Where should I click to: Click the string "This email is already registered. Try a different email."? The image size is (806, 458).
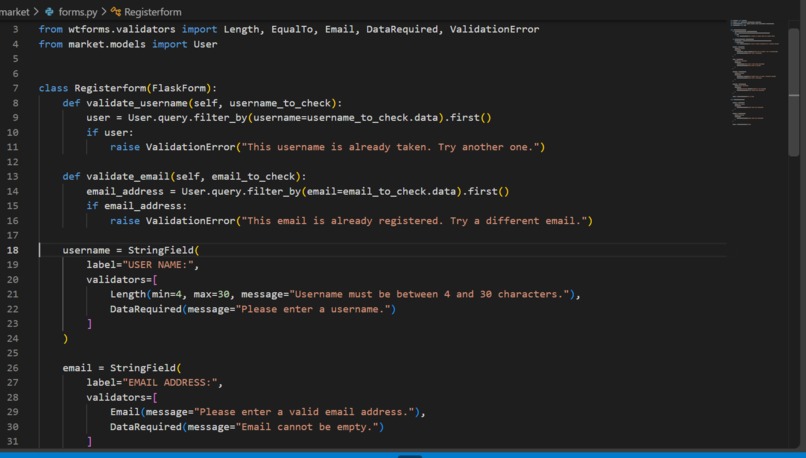pyautogui.click(x=414, y=221)
